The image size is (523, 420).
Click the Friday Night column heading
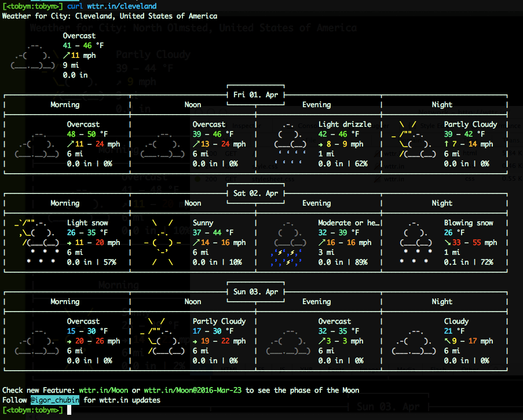442,105
